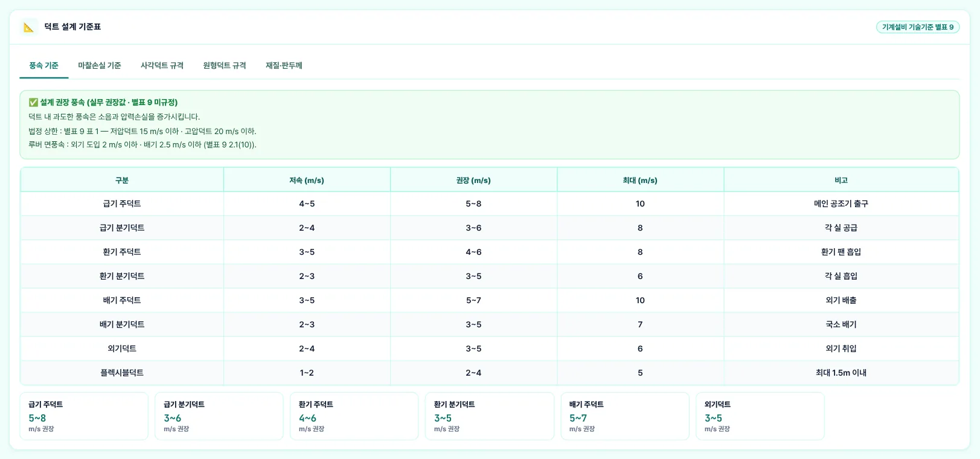Click the 덕트 설계 기준표 page title
Image resolution: width=980 pixels, height=459 pixels.
click(x=72, y=27)
